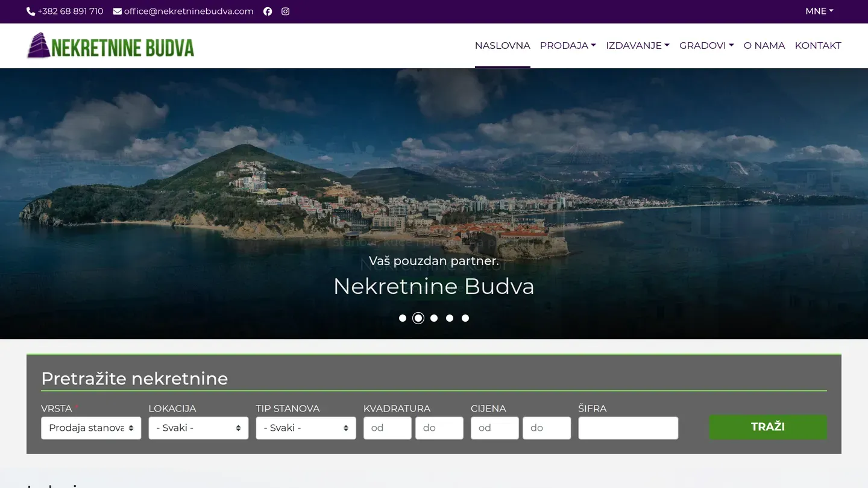This screenshot has height=488, width=868.
Task: Click the 'Nekretnine Budva' slide title
Action: [434, 286]
